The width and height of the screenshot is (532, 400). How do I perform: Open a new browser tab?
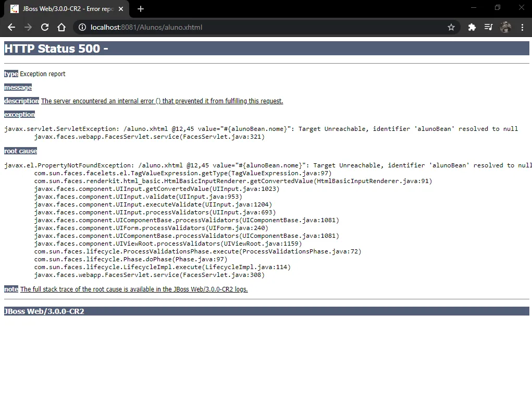[x=141, y=9]
